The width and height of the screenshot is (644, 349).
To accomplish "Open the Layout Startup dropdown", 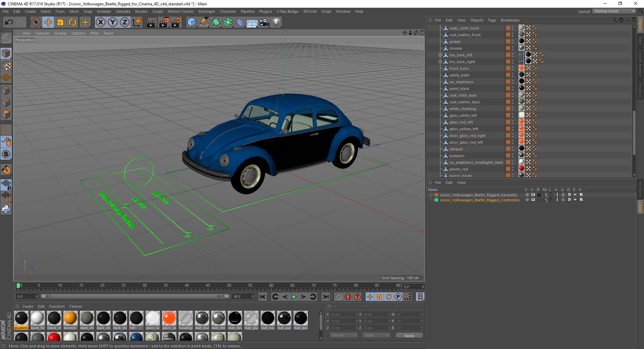I will coord(614,11).
